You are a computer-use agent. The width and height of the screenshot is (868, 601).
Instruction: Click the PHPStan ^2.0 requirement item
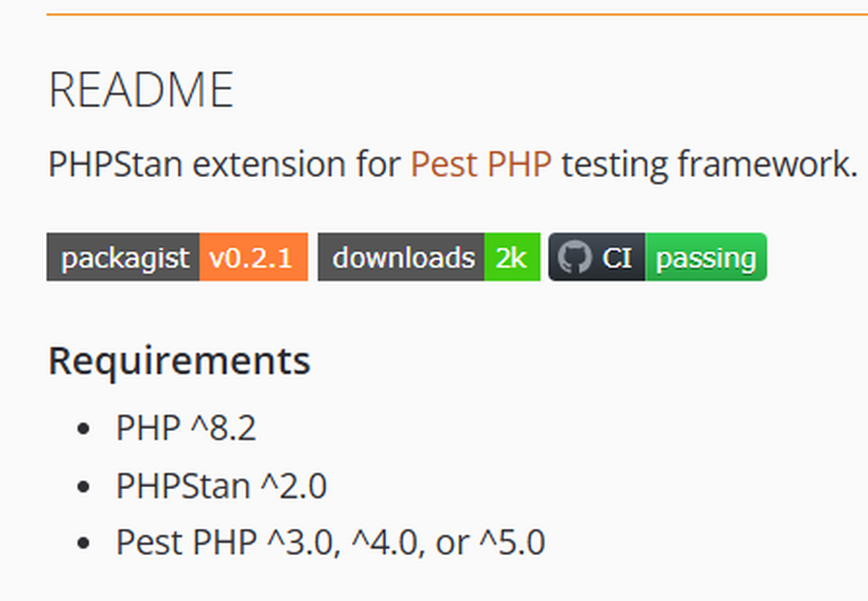point(221,485)
